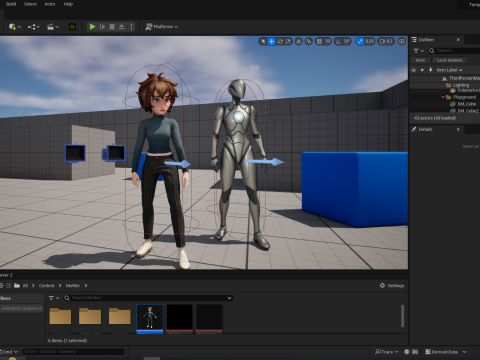Image resolution: width=480 pixels, height=360 pixels.
Task: Select the Lighting folder in Outliner
Action: [x=461, y=85]
